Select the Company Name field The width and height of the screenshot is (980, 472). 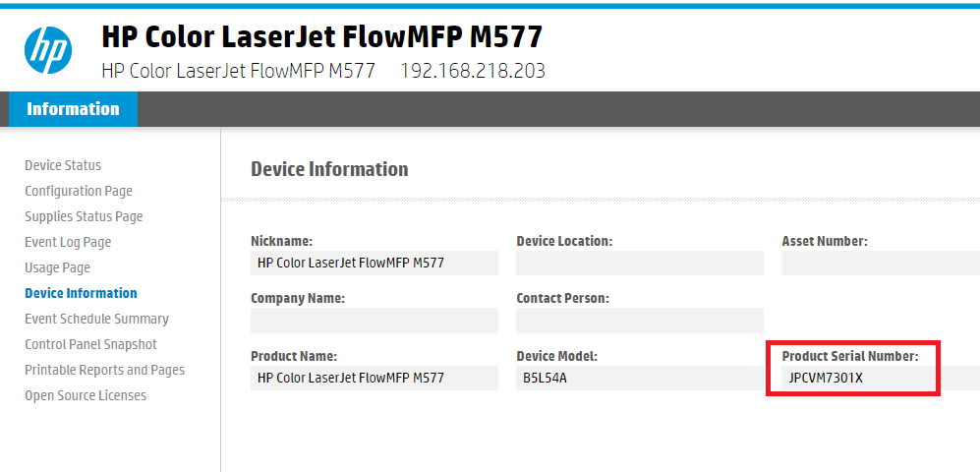374,321
